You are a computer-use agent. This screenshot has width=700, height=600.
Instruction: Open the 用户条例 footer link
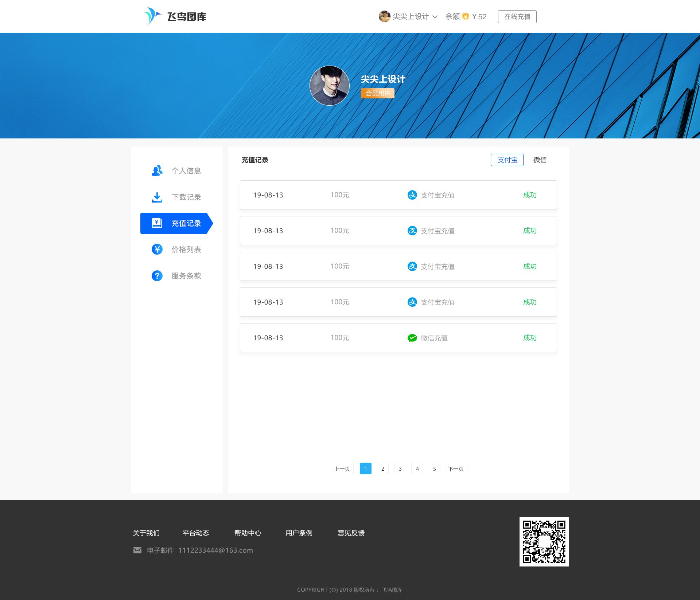pyautogui.click(x=299, y=533)
